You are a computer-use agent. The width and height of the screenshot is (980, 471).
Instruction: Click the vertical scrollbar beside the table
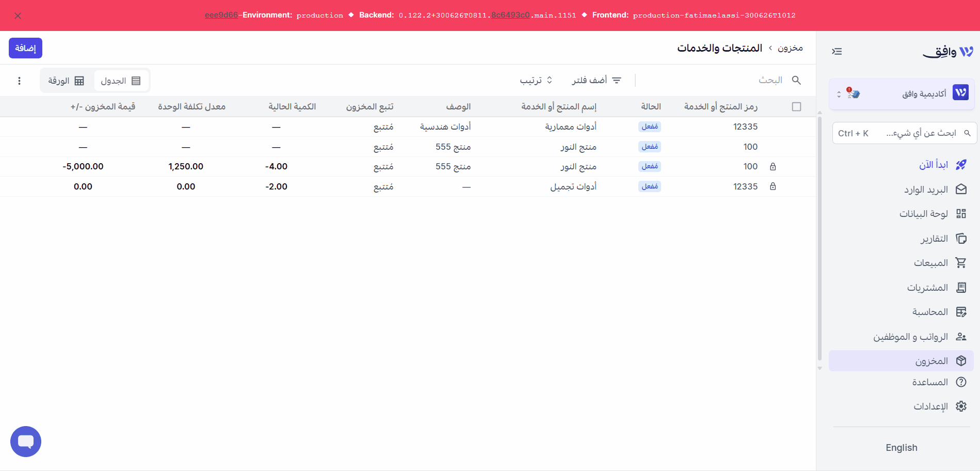820,238
